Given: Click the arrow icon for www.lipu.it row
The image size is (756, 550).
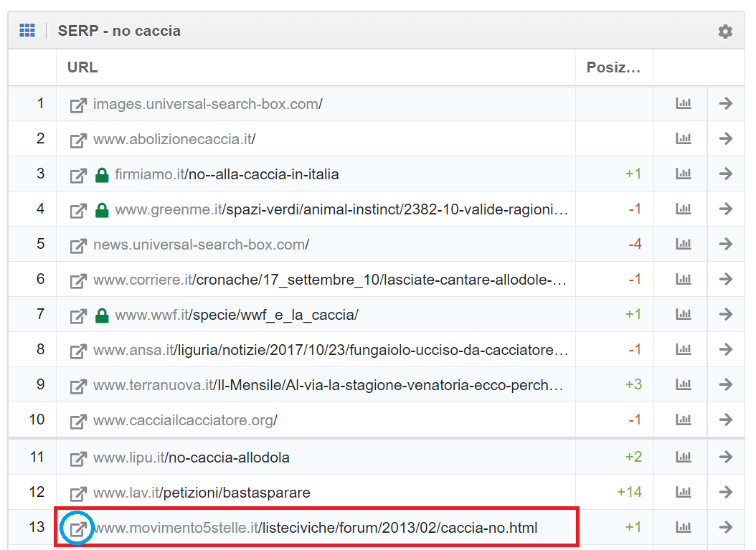Looking at the screenshot, I should [725, 457].
